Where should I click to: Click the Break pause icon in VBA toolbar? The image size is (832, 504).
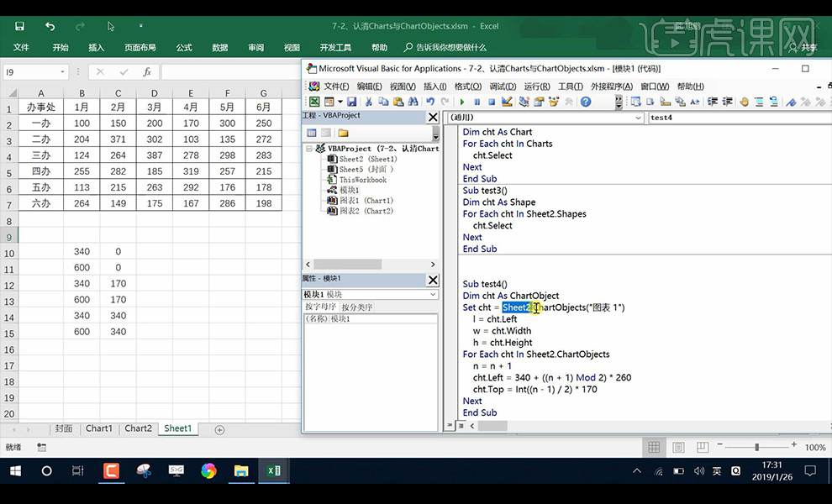(x=477, y=102)
